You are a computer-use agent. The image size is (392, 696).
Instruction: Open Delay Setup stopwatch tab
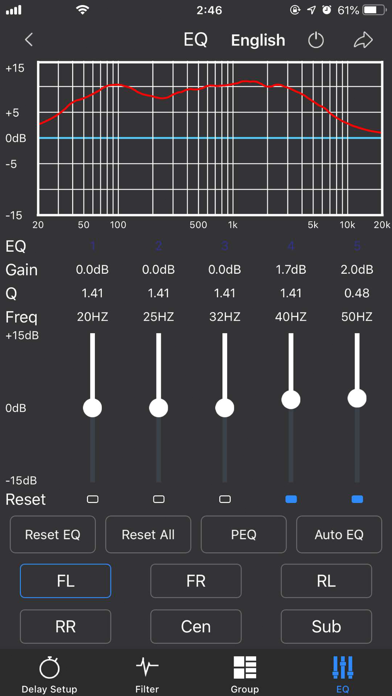[x=49, y=674]
